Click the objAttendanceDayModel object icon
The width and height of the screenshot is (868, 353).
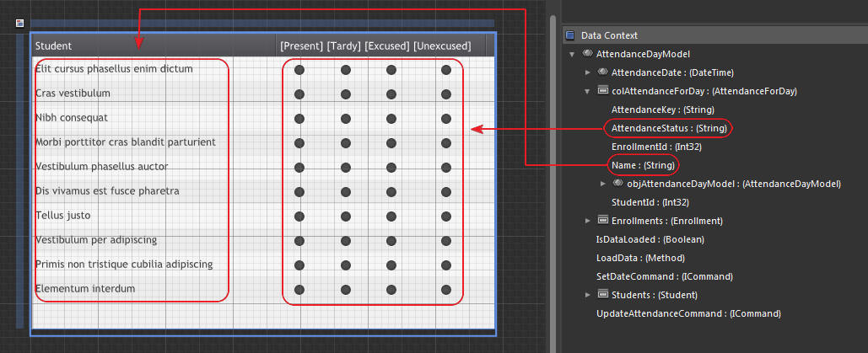(x=619, y=183)
